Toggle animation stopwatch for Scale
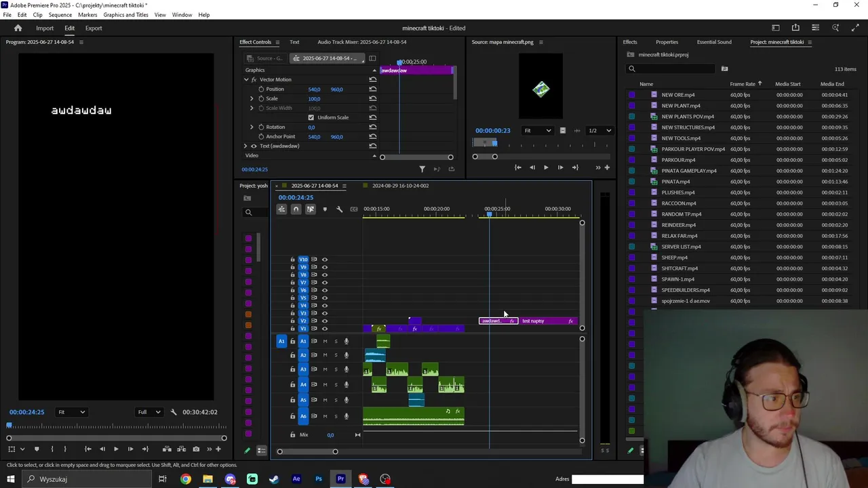This screenshot has height=488, width=868. coord(261,98)
